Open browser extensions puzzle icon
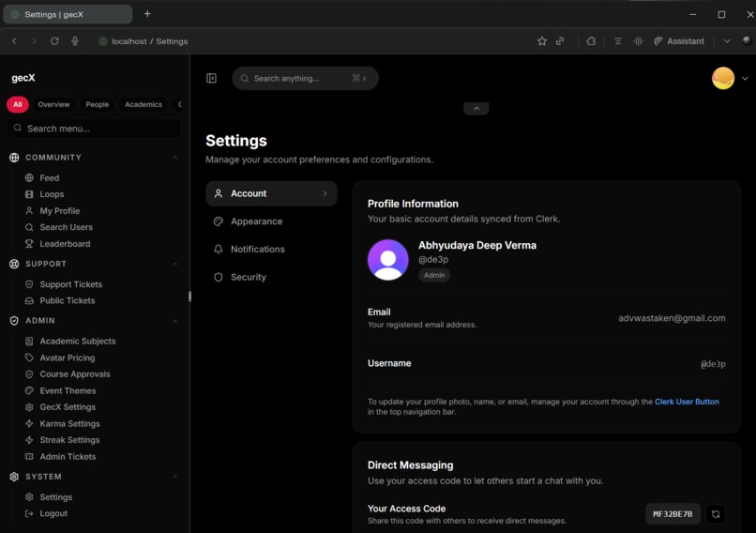The width and height of the screenshot is (756, 533). (x=591, y=41)
